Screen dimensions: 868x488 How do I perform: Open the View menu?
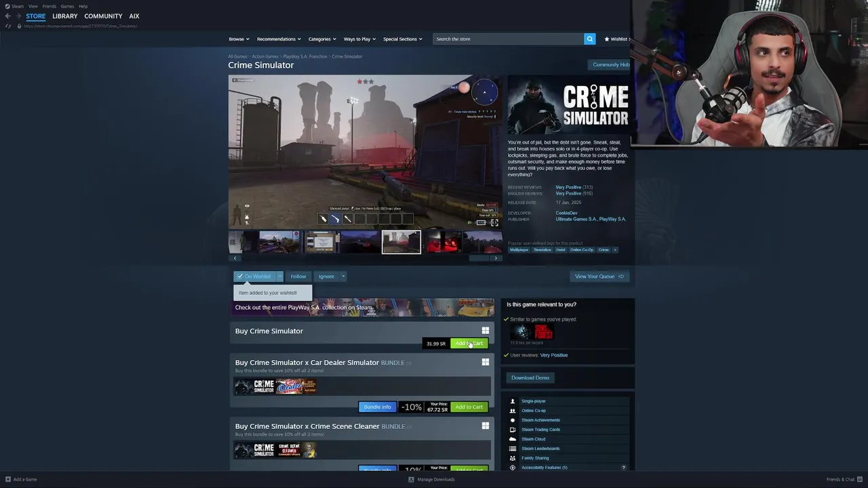coord(33,6)
